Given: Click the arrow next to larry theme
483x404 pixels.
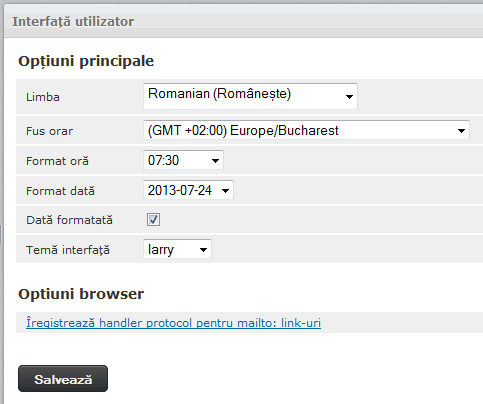Looking at the screenshot, I should point(203,250).
